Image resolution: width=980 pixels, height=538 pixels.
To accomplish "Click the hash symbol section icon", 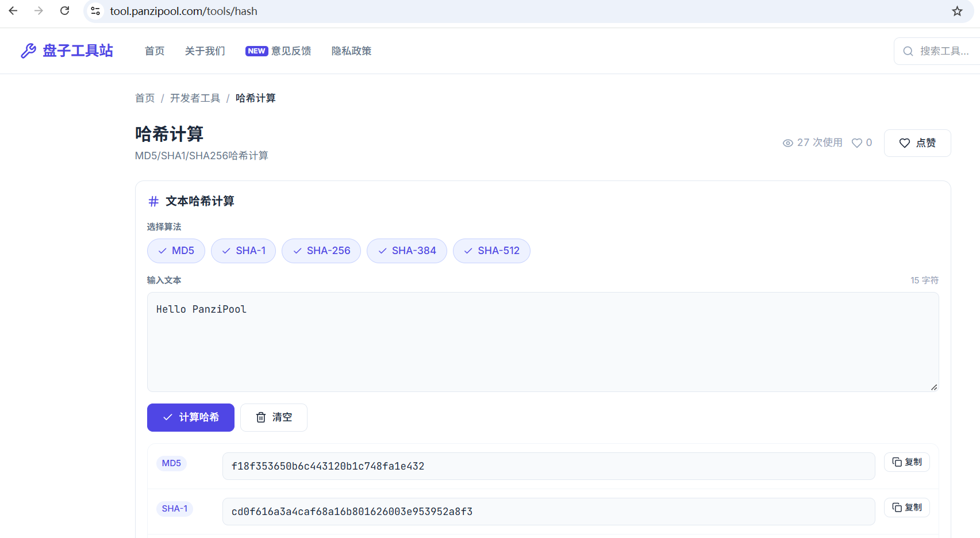I will click(x=153, y=201).
